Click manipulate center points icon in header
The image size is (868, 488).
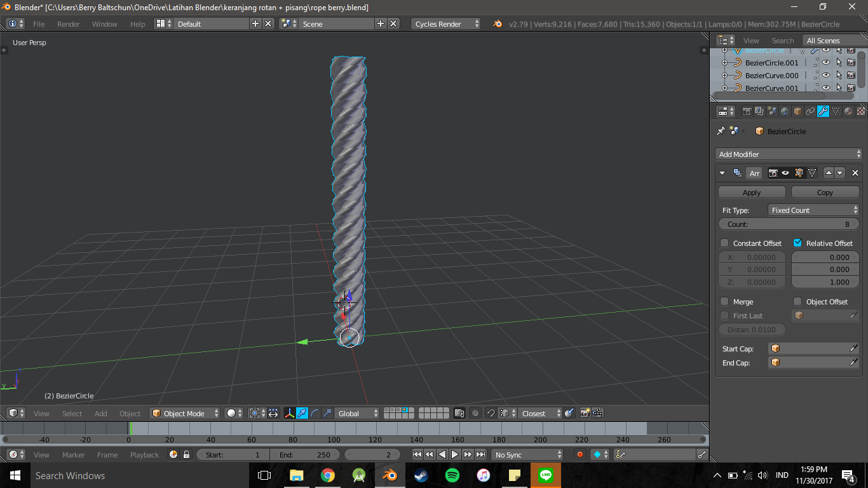click(273, 413)
